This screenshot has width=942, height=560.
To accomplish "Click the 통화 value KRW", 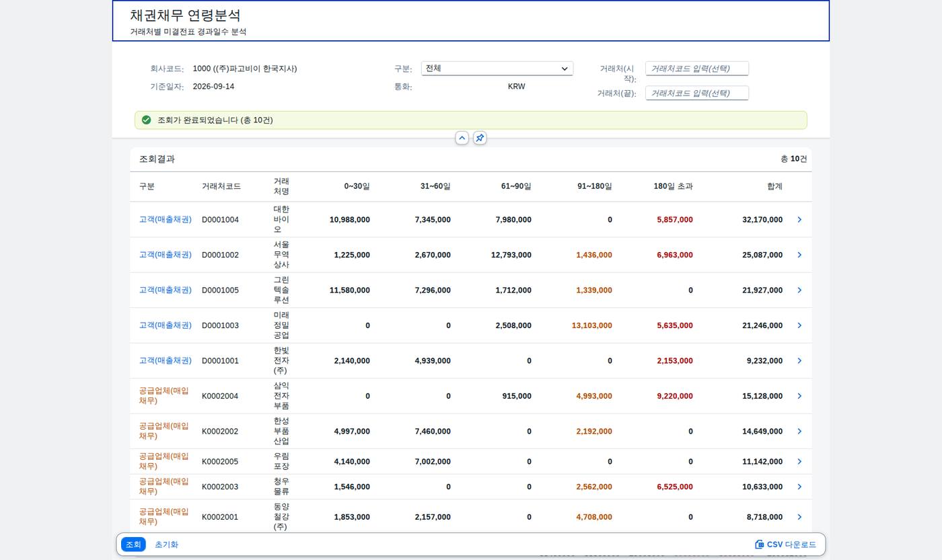I will pos(516,87).
